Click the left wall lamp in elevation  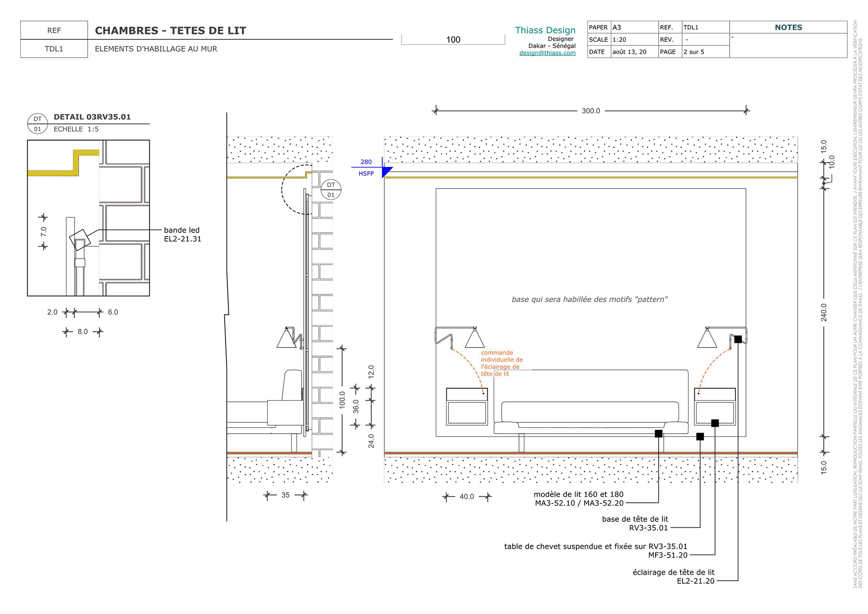click(x=460, y=338)
